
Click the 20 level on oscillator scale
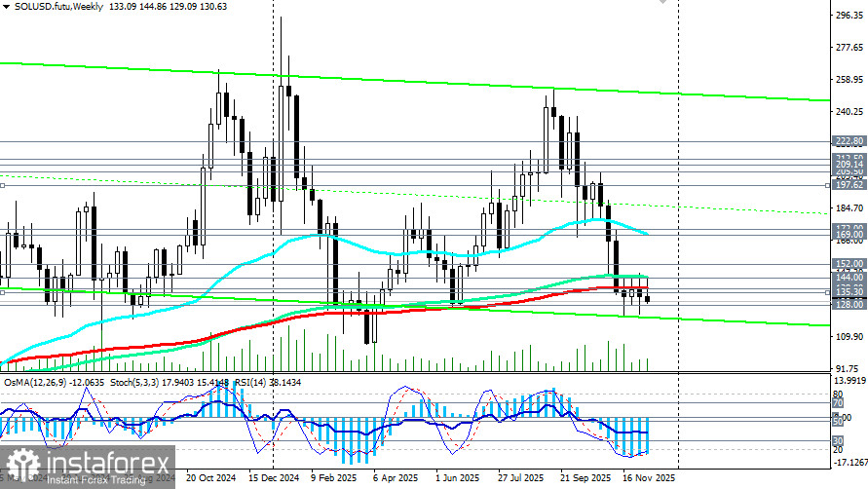[838, 450]
